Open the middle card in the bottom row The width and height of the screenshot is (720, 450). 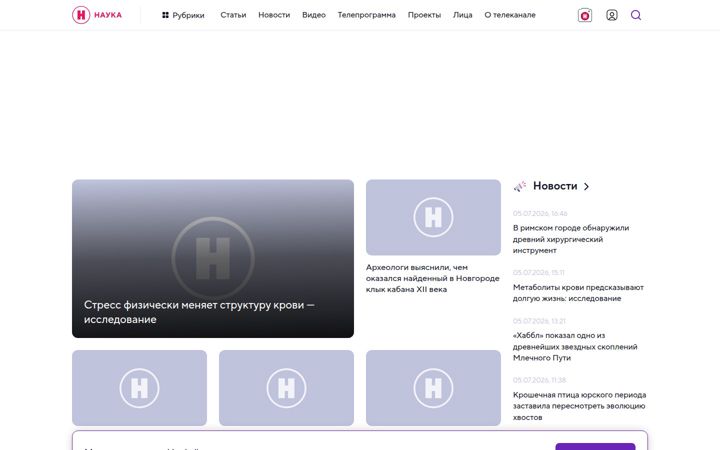tap(286, 388)
